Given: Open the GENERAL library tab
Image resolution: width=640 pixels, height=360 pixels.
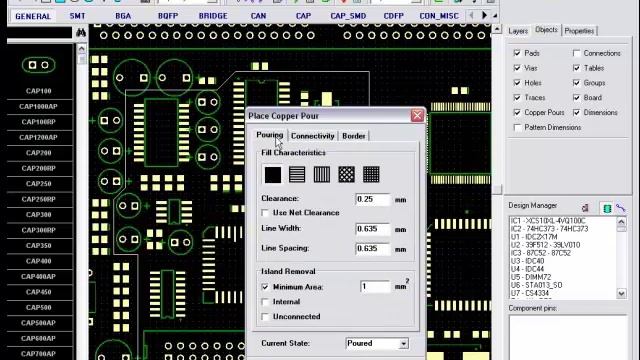Looking at the screenshot, I should click(33, 16).
